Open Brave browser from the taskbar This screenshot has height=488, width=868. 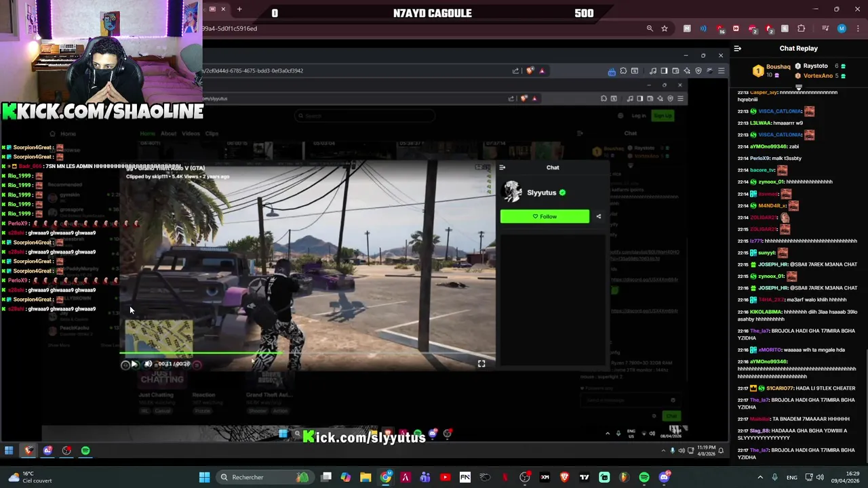pos(564,477)
